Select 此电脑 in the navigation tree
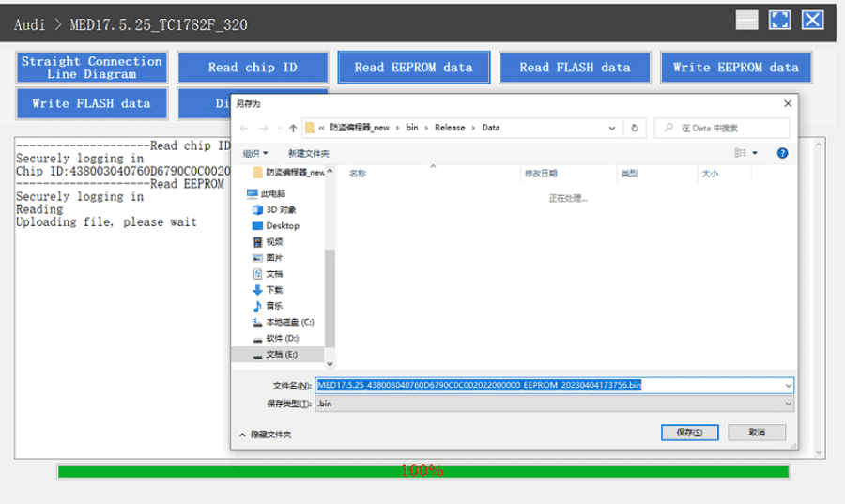 [267, 193]
